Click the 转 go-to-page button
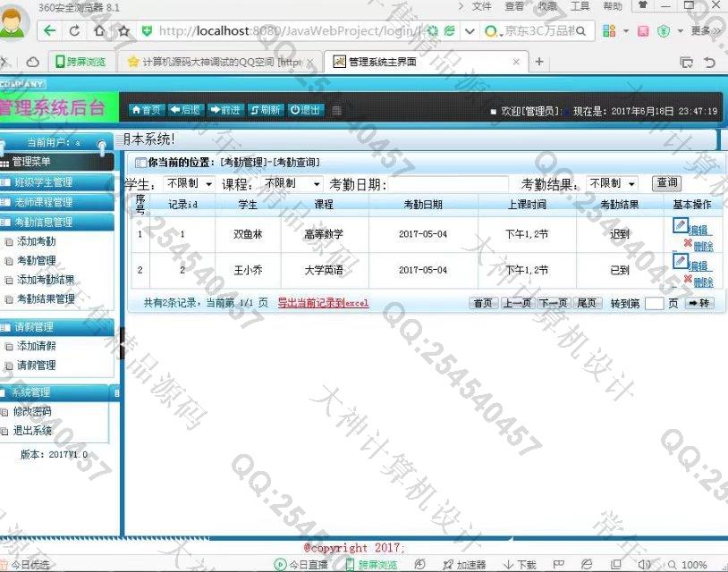The width and height of the screenshot is (728, 572). coord(699,303)
